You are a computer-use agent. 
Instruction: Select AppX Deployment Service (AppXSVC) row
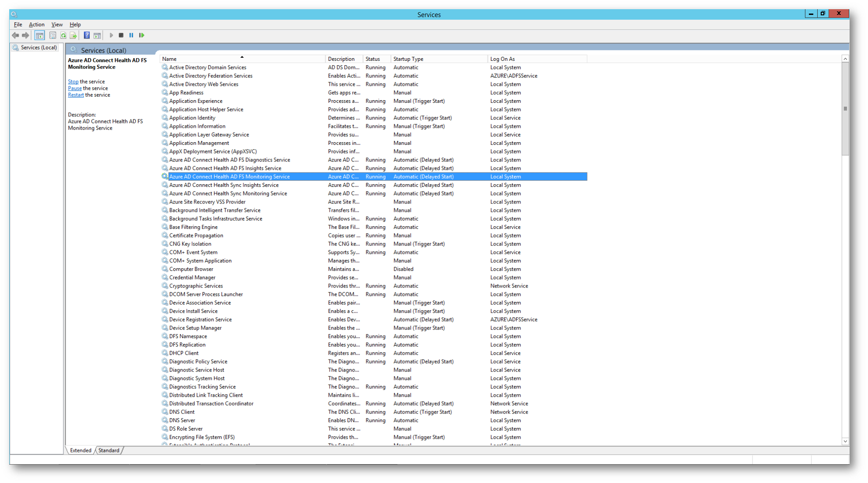pyautogui.click(x=374, y=151)
